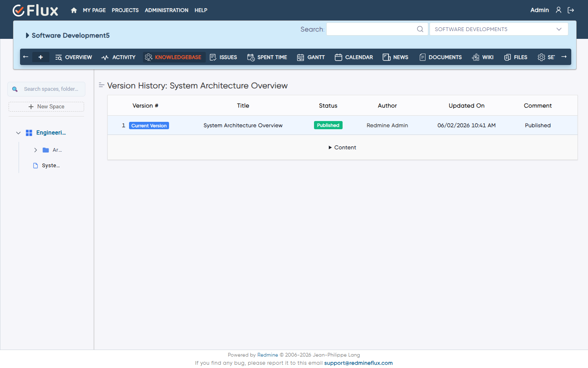Screen dimensions: 588x368
Task: Switch to the ISSUES tab
Action: (223, 57)
